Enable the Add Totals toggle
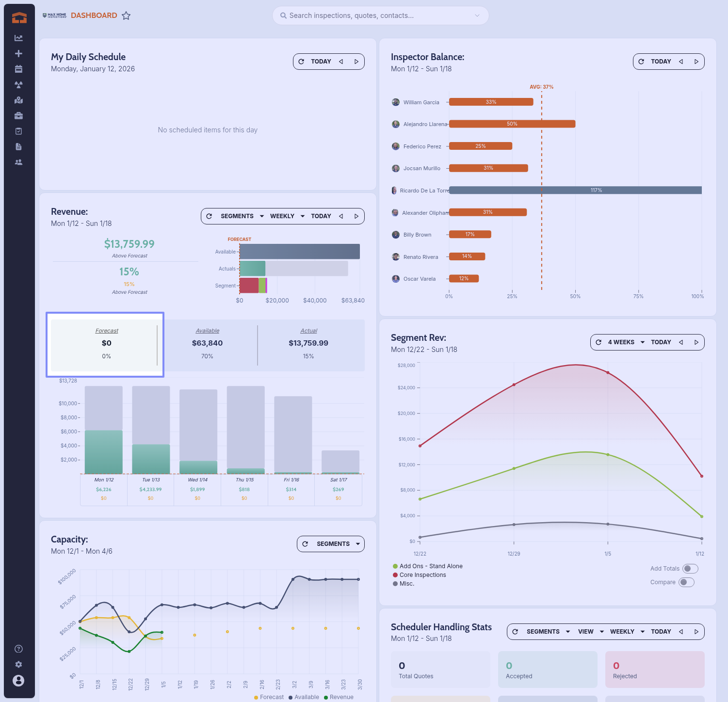The width and height of the screenshot is (728, 702). pos(690,569)
